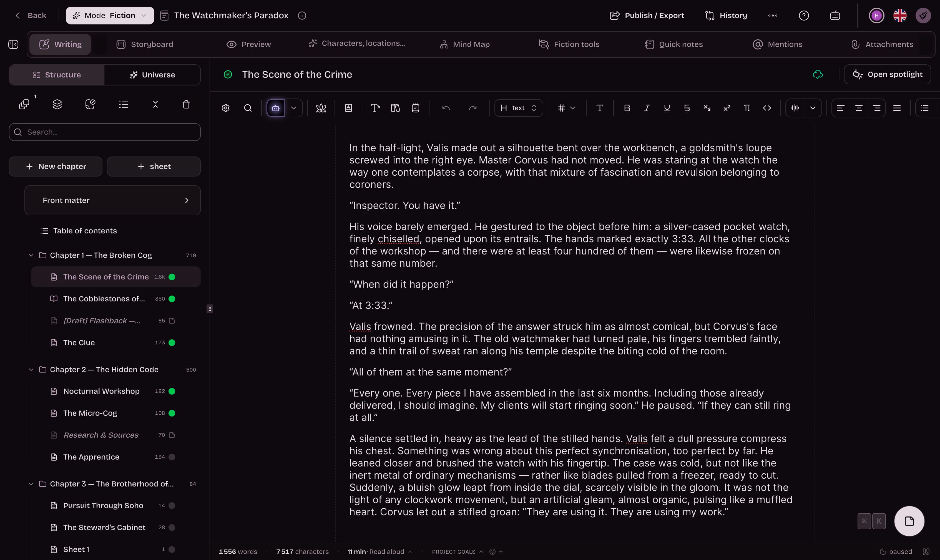
Task: Click the project info icon beside title
Action: click(302, 16)
